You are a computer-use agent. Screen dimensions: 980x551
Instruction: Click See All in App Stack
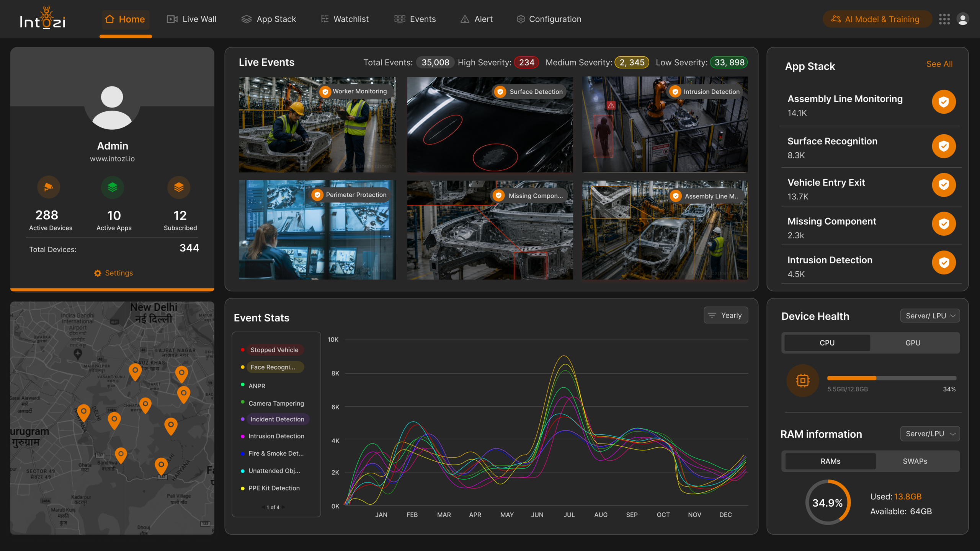click(x=939, y=64)
